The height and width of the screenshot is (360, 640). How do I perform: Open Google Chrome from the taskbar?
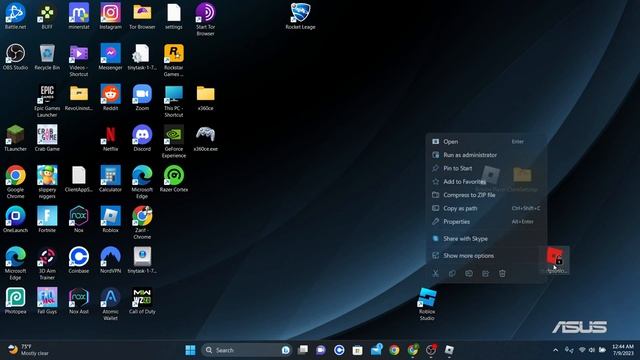pos(394,350)
